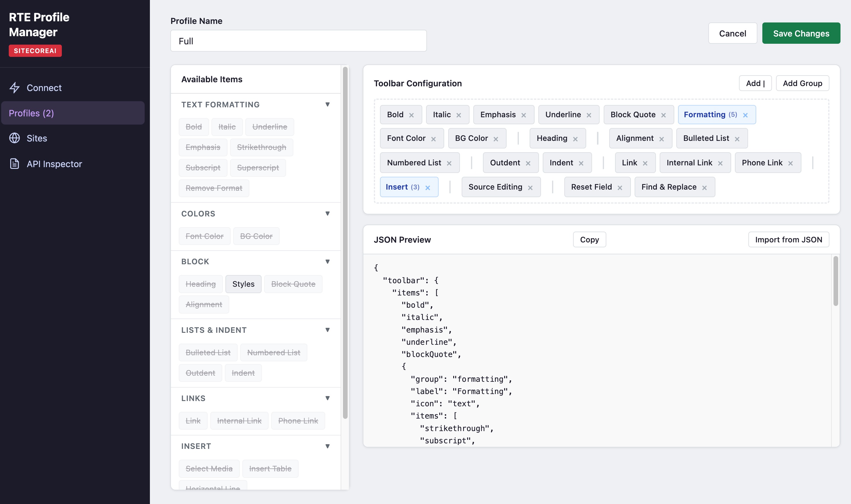This screenshot has height=504, width=851.
Task: Toggle Font Color in the Colors section
Action: tap(204, 236)
